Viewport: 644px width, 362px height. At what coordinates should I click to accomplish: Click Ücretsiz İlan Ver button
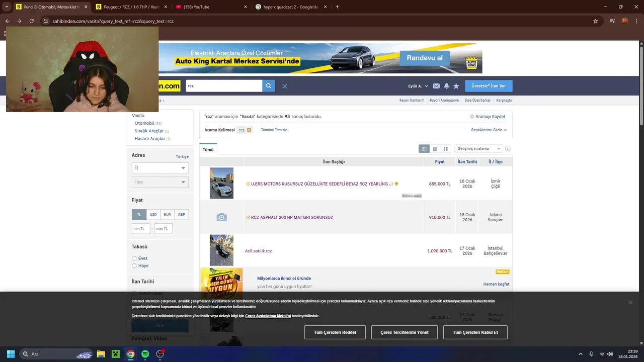pyautogui.click(x=489, y=86)
